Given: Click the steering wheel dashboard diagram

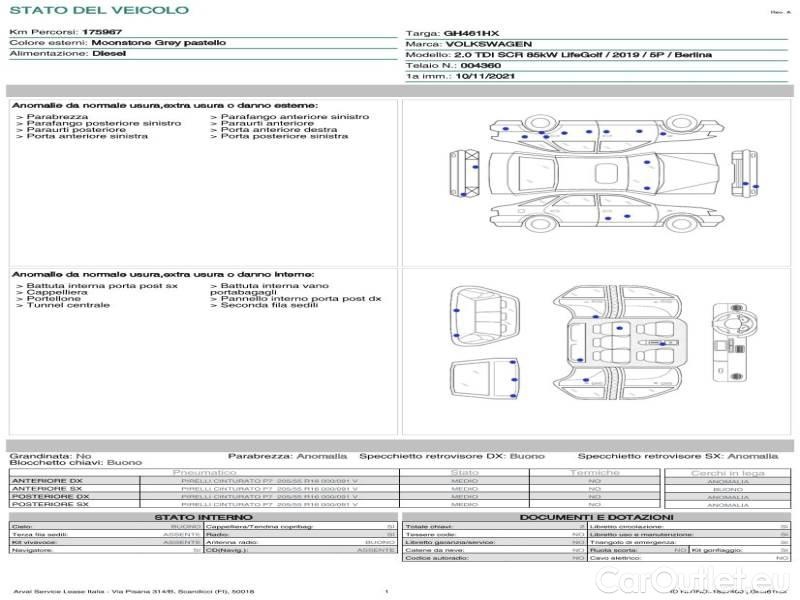Looking at the screenshot, I should click(733, 343).
